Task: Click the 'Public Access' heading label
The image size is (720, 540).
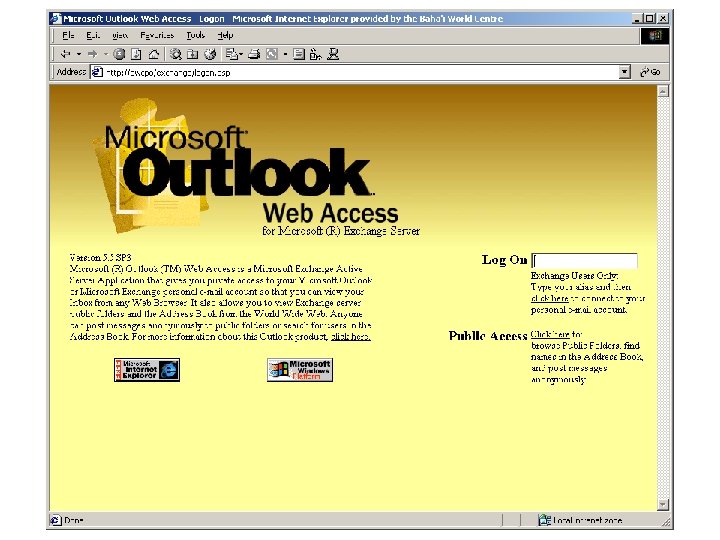Action: point(488,336)
